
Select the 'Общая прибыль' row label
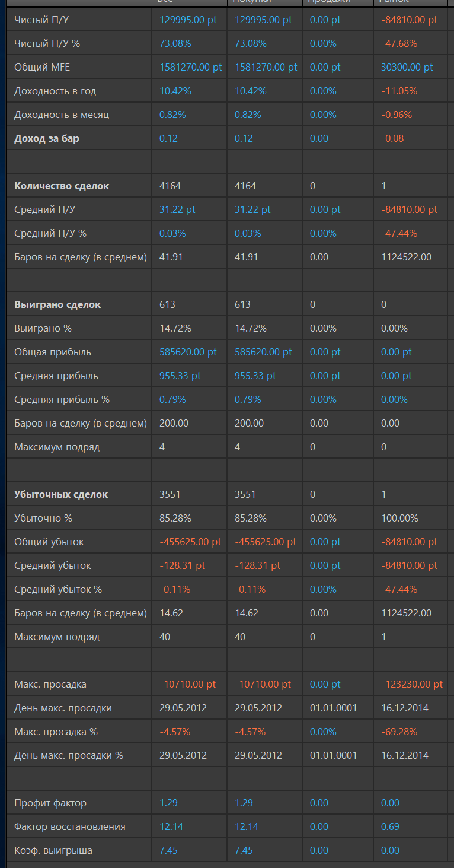[x=53, y=352]
